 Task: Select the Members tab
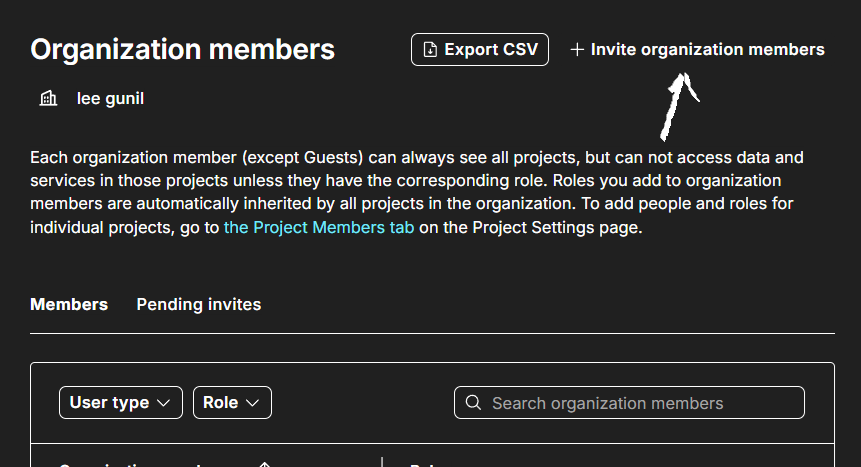point(69,304)
